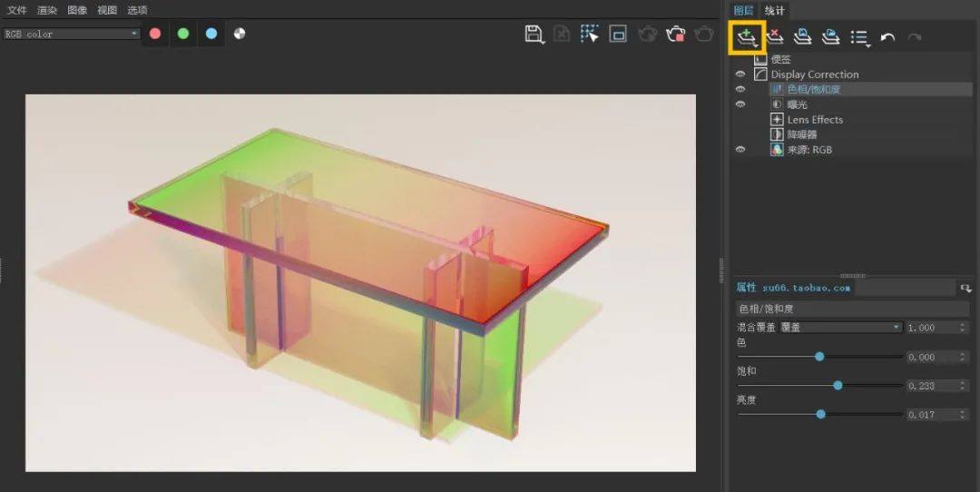This screenshot has width=980, height=492.
Task: Toggle the red channel display
Action: pos(155,34)
